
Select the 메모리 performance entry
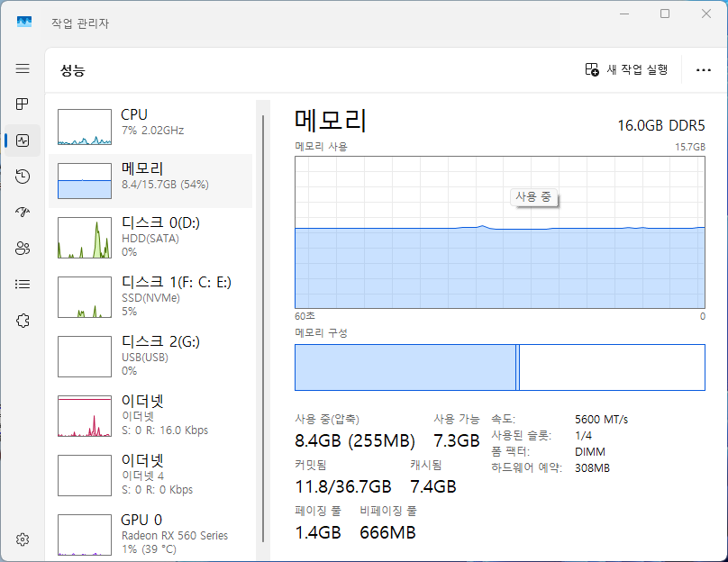[x=150, y=181]
